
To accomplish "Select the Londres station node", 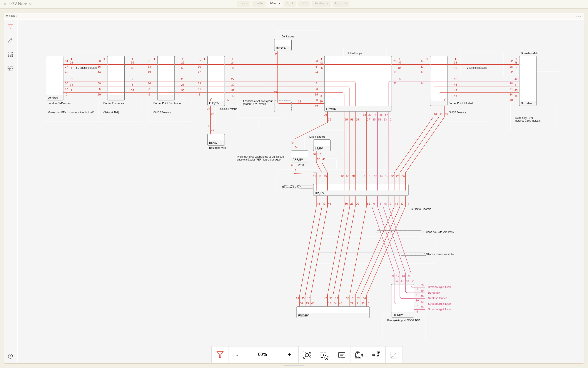I will click(55, 78).
